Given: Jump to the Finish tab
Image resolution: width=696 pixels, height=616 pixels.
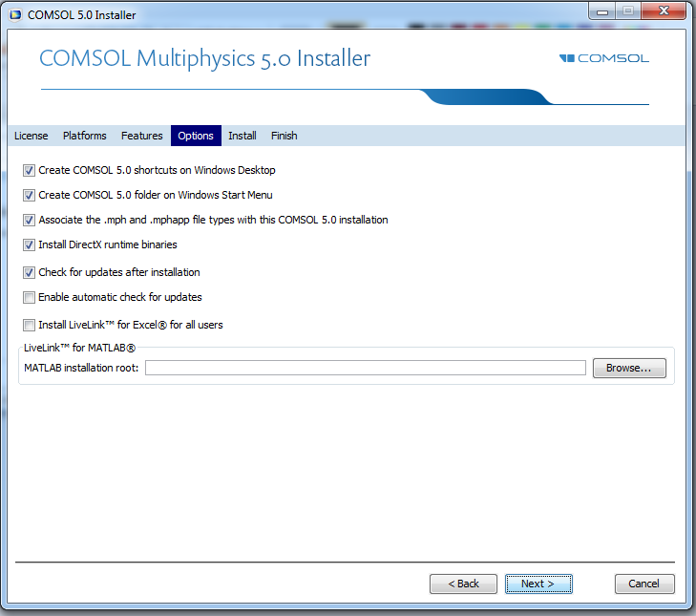Looking at the screenshot, I should tap(285, 136).
